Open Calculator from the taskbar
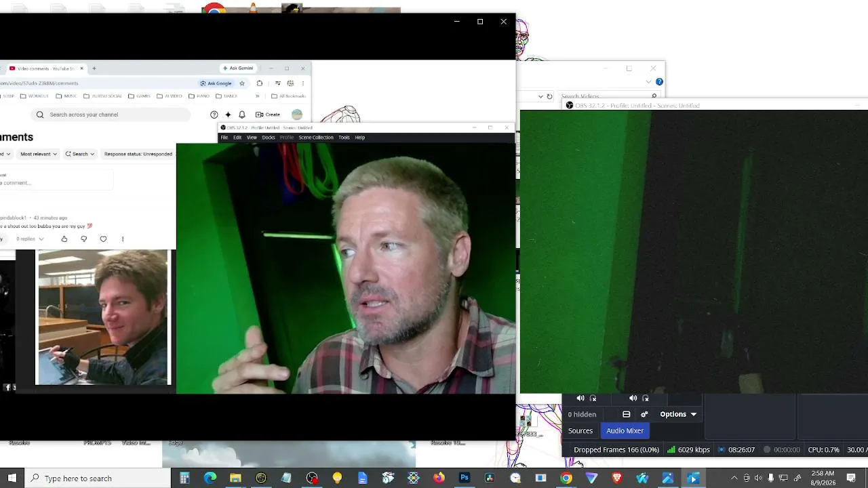Image resolution: width=868 pixels, height=488 pixels. coord(184,478)
